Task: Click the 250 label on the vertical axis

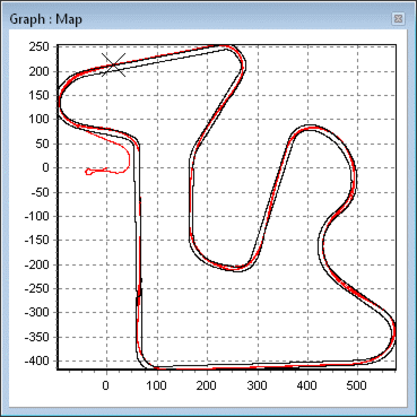Action: click(x=39, y=47)
